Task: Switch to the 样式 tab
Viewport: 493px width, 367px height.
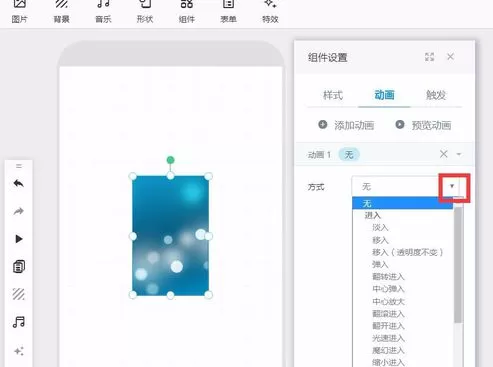Action: tap(333, 95)
